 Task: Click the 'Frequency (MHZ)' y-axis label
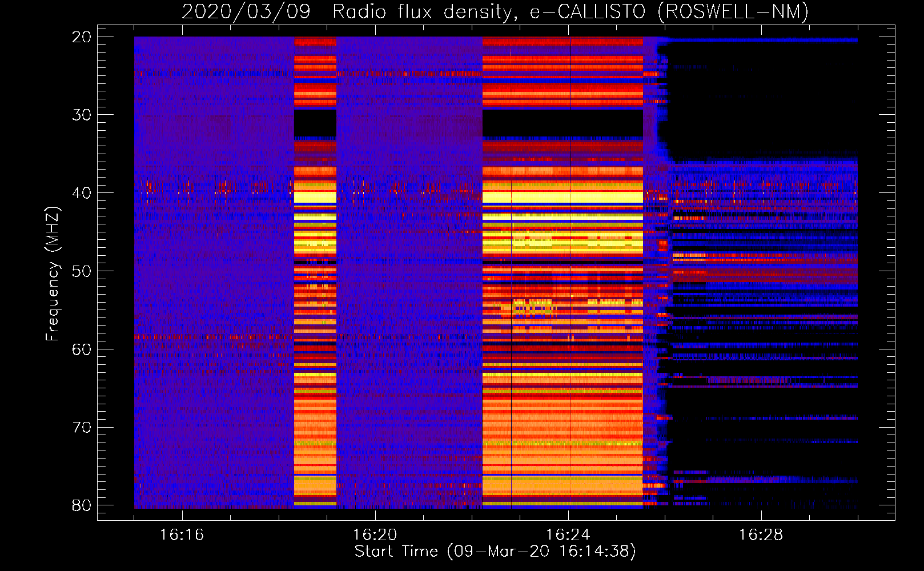[x=53, y=274]
